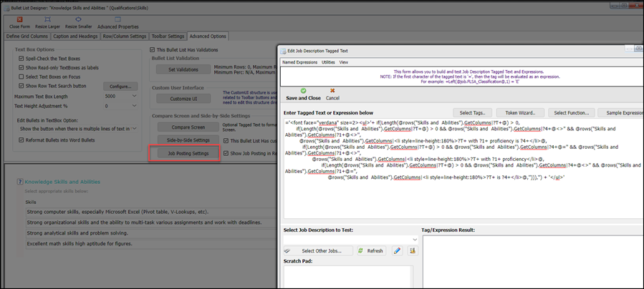Image resolution: width=644 pixels, height=289 pixels.
Task: Click Close Form in Bullet List Designer toolbar
Action: (19, 23)
